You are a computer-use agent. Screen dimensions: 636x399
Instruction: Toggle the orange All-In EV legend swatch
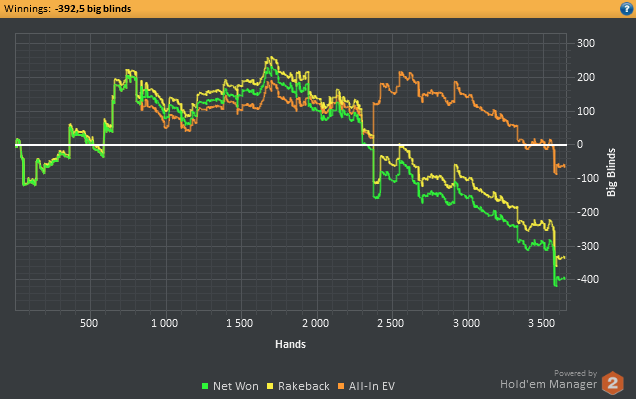(341, 386)
